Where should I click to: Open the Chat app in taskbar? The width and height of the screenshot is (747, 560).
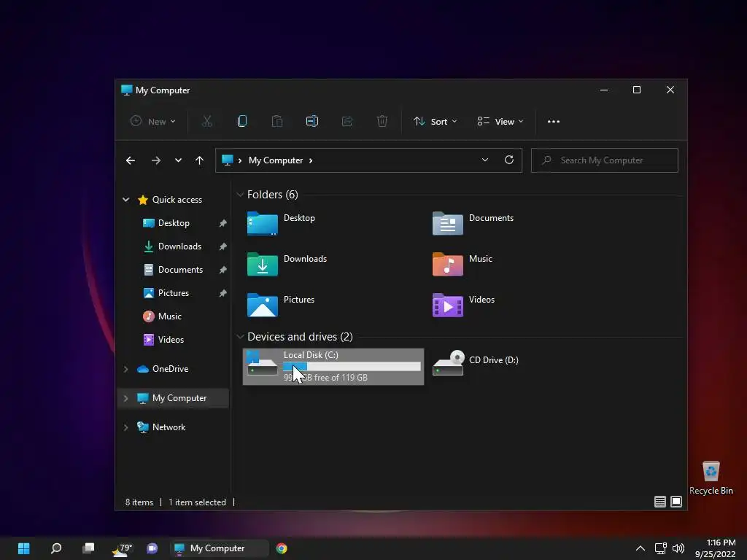tap(152, 548)
